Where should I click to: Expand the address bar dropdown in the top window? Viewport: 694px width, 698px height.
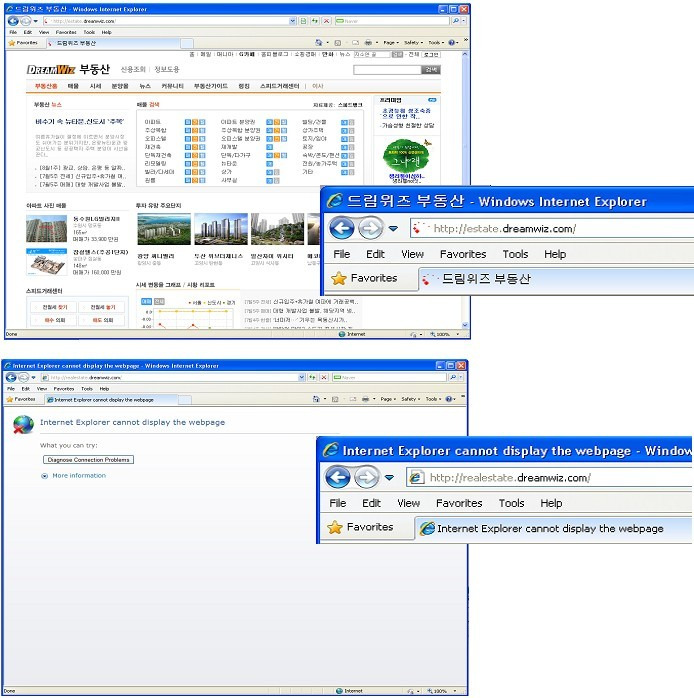(x=292, y=21)
